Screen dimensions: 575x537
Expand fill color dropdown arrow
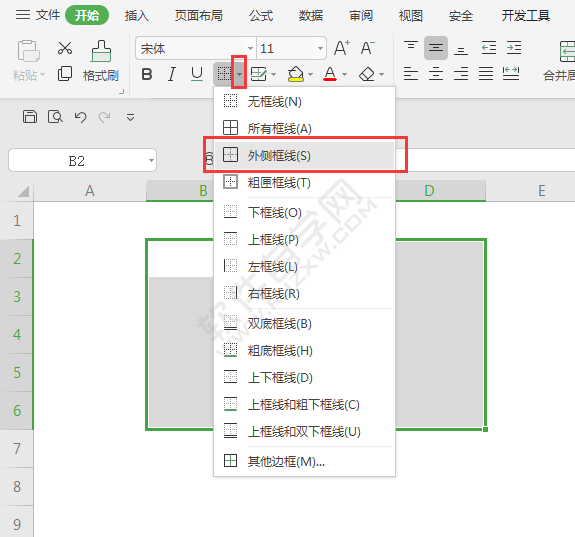pos(310,74)
